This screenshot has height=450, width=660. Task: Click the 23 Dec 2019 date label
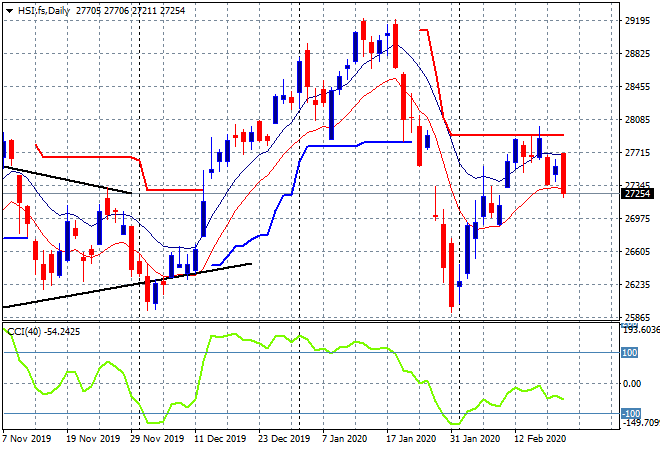pos(284,439)
